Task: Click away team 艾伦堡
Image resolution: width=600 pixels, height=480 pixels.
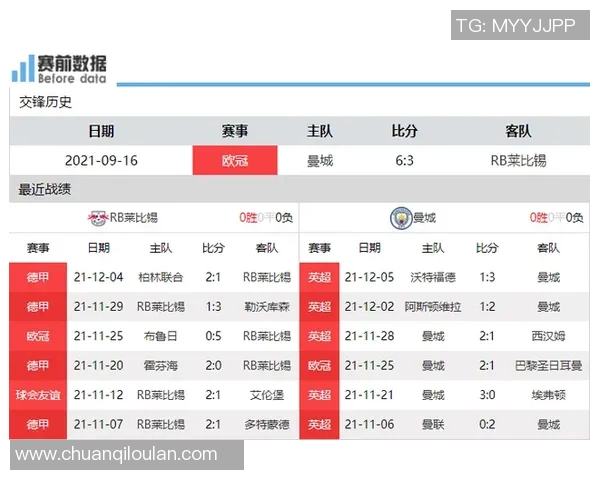Action: tap(267, 395)
